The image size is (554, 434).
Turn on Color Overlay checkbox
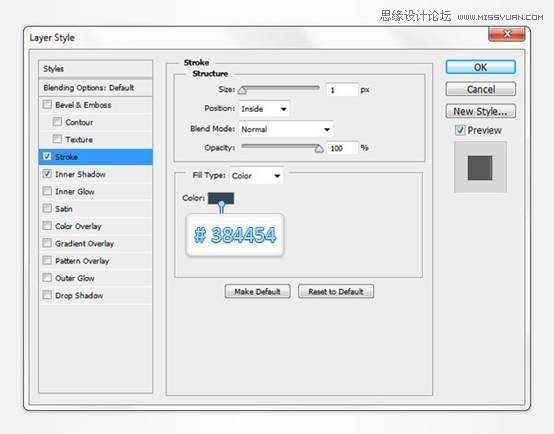(47, 226)
